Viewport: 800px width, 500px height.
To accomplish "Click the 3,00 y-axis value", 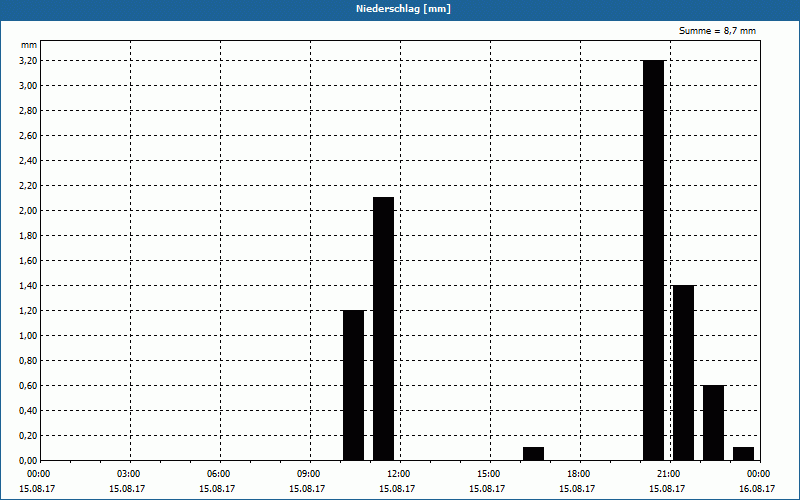I will (28, 86).
